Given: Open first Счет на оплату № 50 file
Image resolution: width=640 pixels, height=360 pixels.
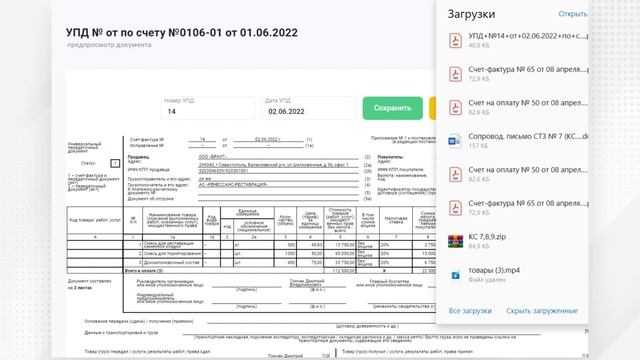Looking at the screenshot, I should point(528,103).
